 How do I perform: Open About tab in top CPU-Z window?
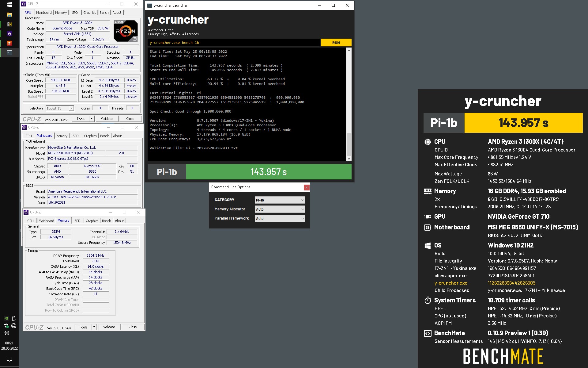point(117,13)
